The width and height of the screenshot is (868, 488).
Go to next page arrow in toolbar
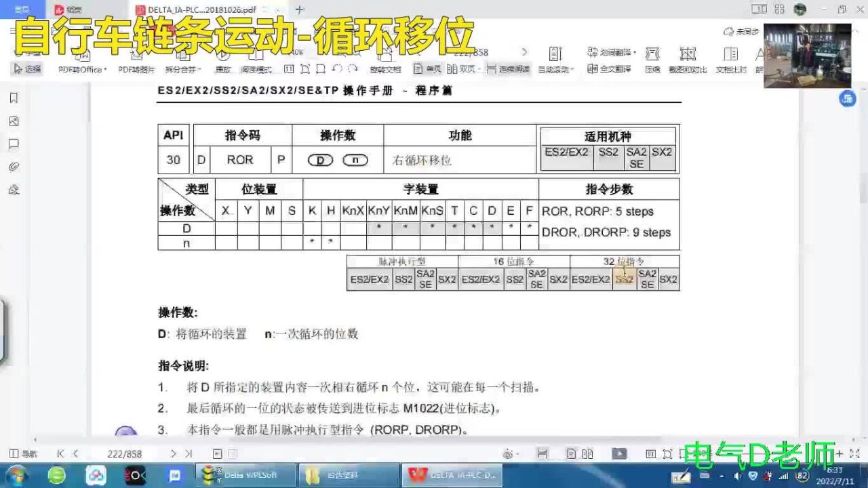[x=524, y=52]
